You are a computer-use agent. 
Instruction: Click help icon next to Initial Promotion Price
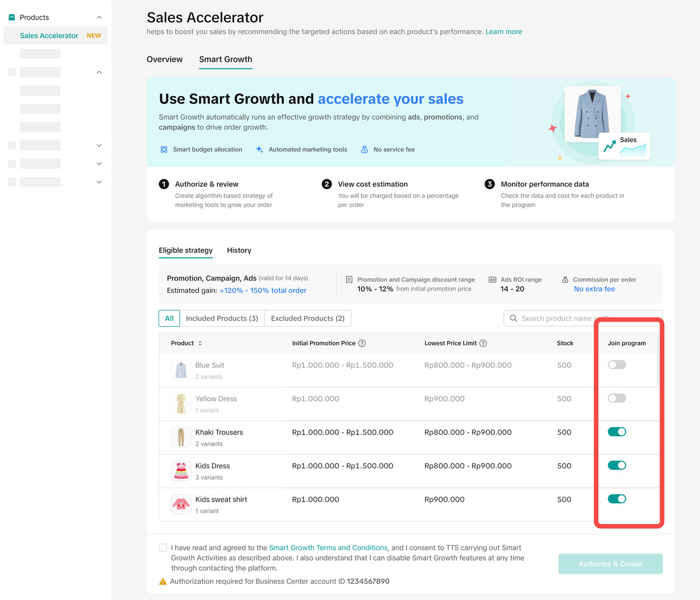362,343
